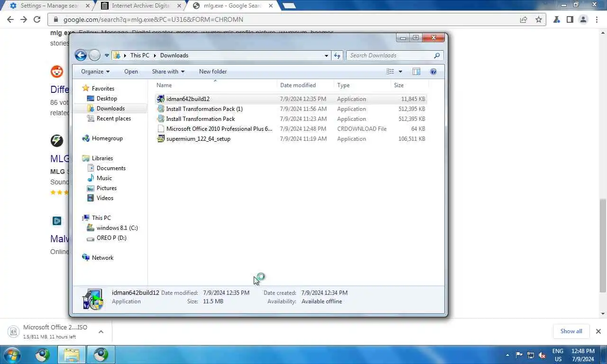Sort files by Size column header

pyautogui.click(x=410, y=85)
